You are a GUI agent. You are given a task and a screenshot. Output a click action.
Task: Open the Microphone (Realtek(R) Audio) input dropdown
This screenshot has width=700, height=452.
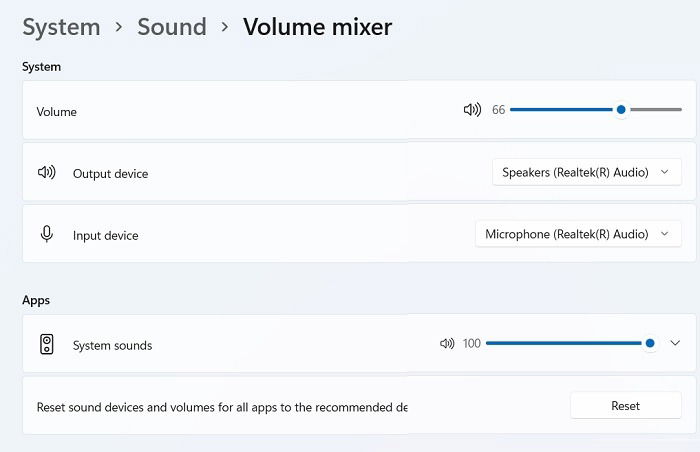click(578, 234)
